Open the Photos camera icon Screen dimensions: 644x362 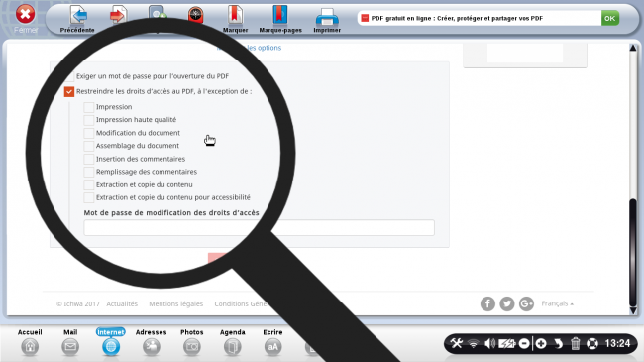coord(192,347)
